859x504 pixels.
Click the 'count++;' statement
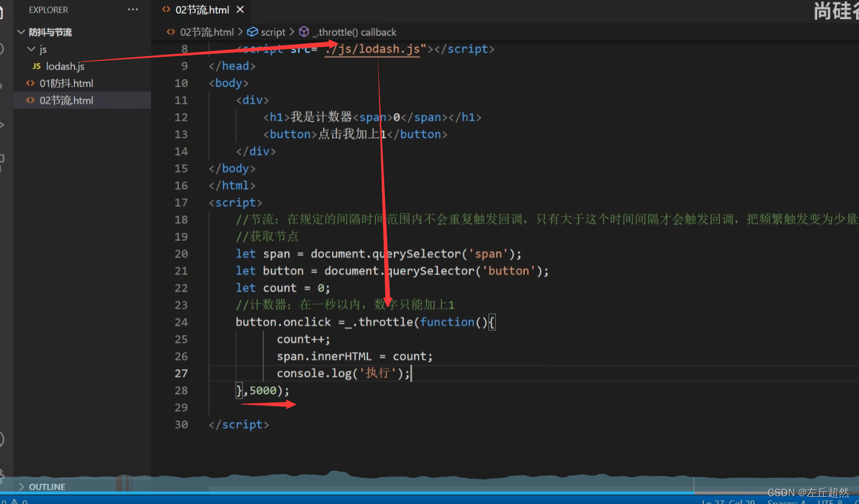click(x=303, y=339)
